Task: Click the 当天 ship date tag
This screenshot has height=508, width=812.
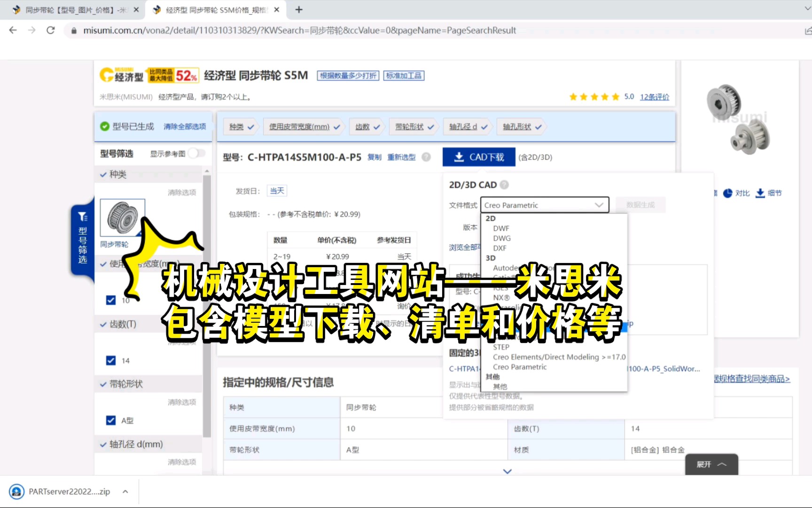Action: tap(277, 190)
